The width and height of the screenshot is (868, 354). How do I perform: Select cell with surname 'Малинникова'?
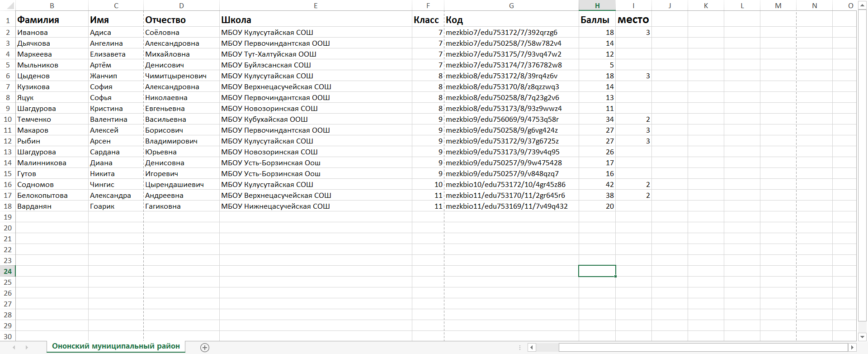point(52,163)
